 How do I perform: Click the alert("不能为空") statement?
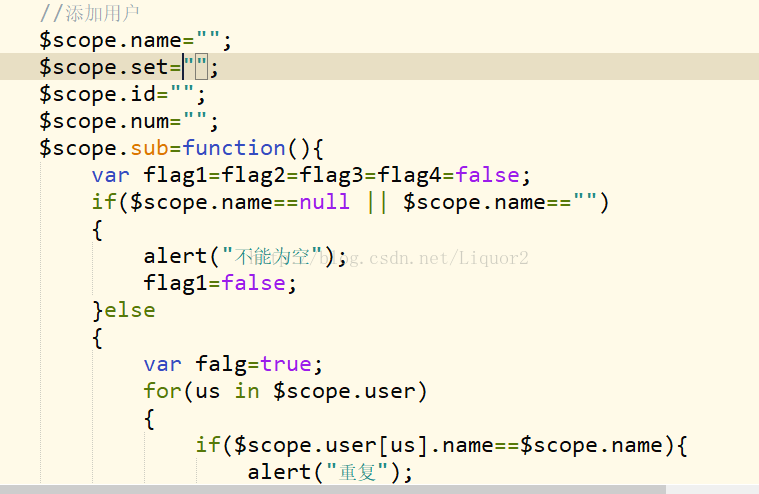tap(245, 256)
